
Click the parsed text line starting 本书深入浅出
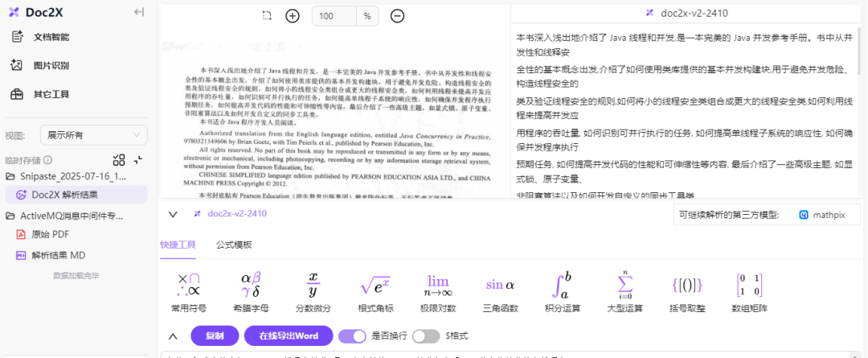click(x=685, y=45)
